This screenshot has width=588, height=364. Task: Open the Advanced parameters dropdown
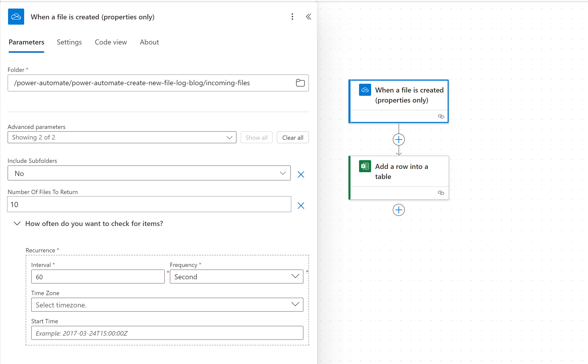(122, 138)
